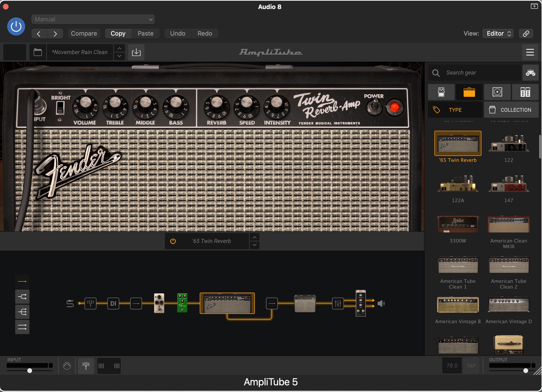The height and width of the screenshot is (392, 542).
Task: Click the save preset download icon
Action: [136, 52]
